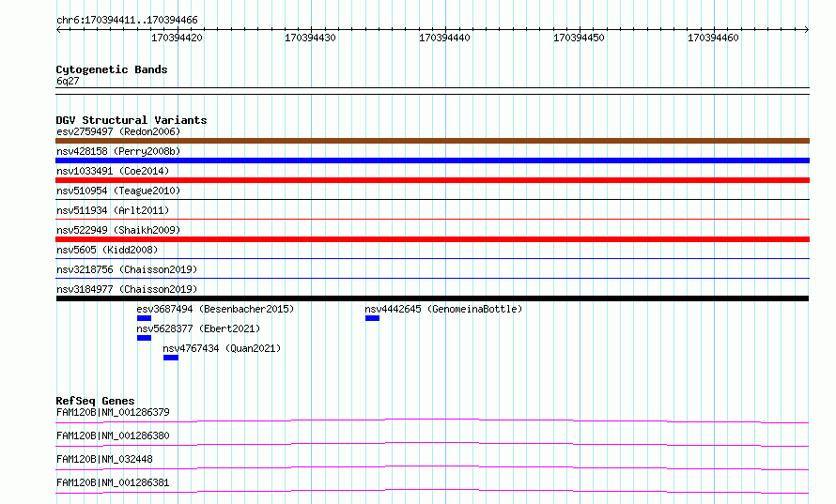Click the black bar for nsv3184977
The image size is (836, 504).
point(432,298)
